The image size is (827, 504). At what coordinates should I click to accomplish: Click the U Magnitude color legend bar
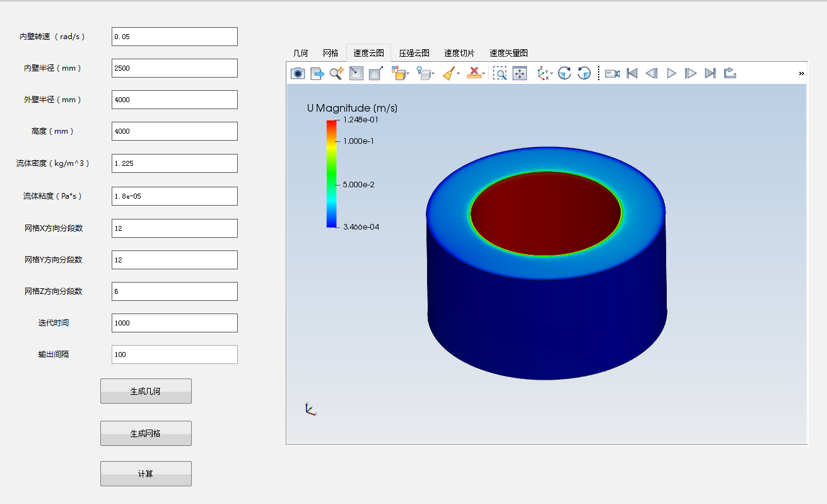pyautogui.click(x=331, y=173)
